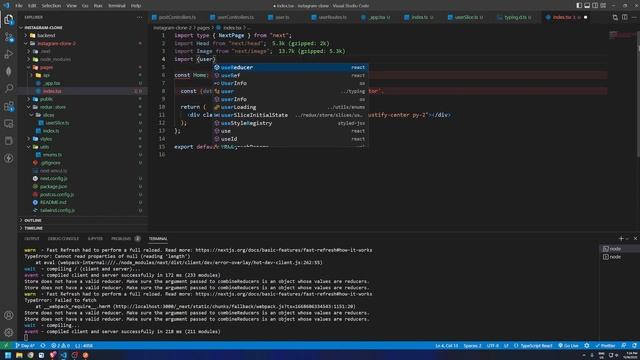Open the Run and Debug view
The image size is (640, 360).
[9, 54]
